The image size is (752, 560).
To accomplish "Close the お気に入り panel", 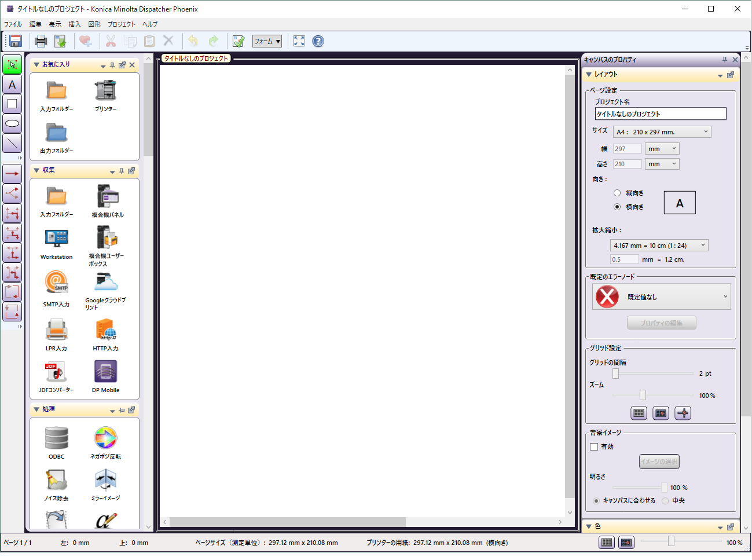I will 132,65.
